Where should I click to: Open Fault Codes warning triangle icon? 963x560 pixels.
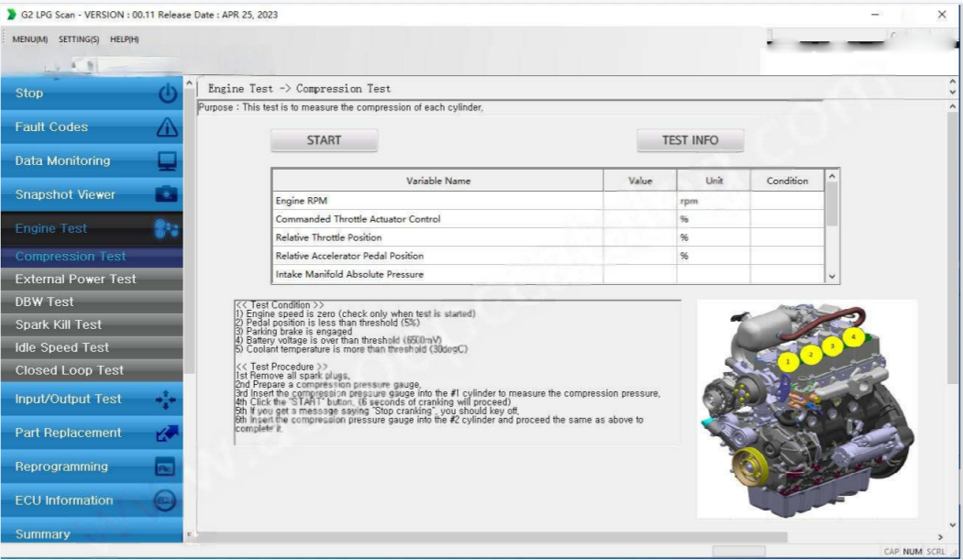[x=167, y=127]
